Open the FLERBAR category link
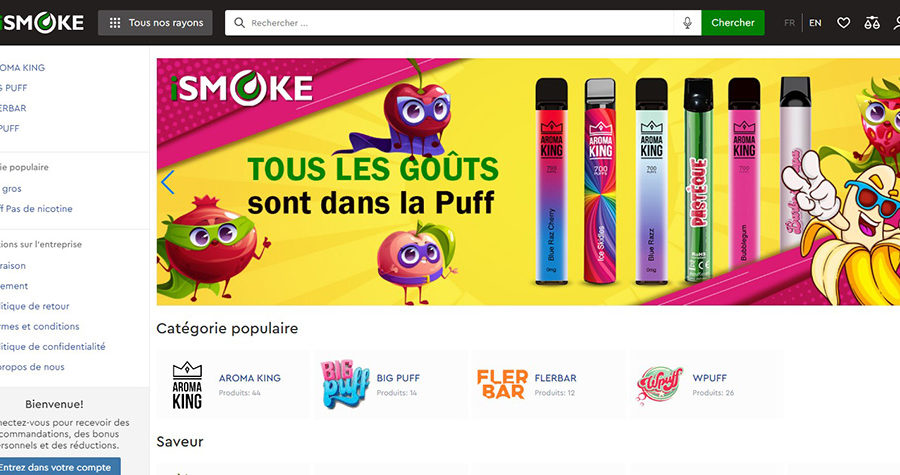 (556, 378)
